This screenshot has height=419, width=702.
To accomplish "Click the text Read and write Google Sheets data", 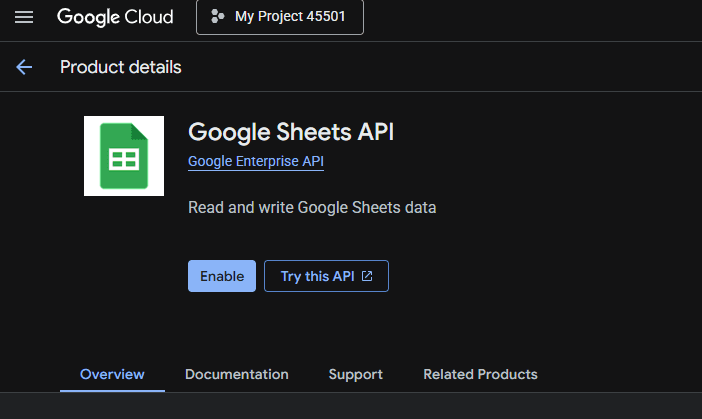I will [x=312, y=208].
